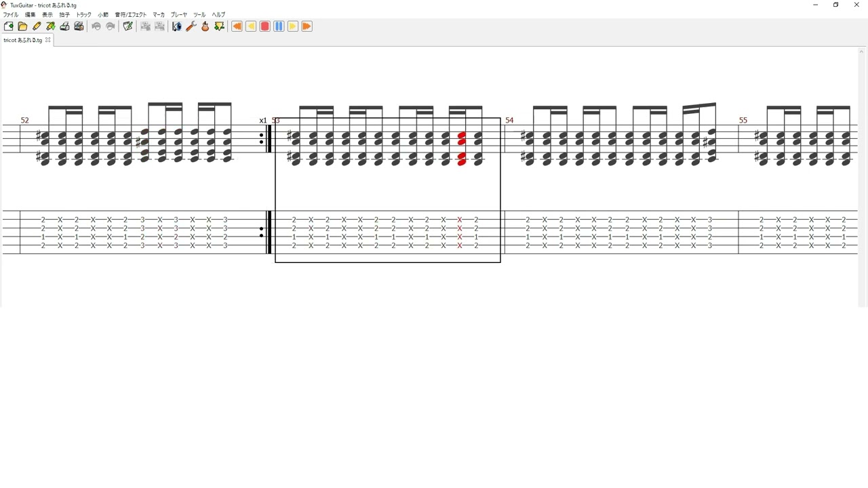Image resolution: width=868 pixels, height=488 pixels.
Task: Go to the previous measure
Action: (251, 26)
